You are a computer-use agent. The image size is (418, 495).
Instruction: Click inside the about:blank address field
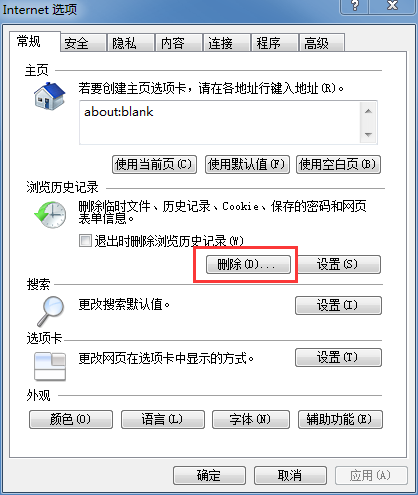(220, 122)
